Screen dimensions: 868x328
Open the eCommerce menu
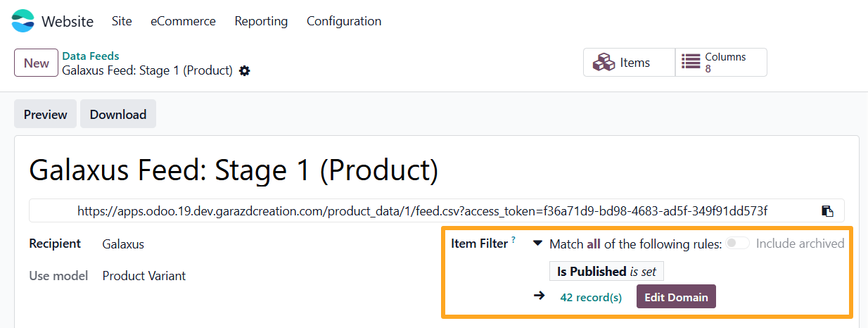tap(183, 21)
